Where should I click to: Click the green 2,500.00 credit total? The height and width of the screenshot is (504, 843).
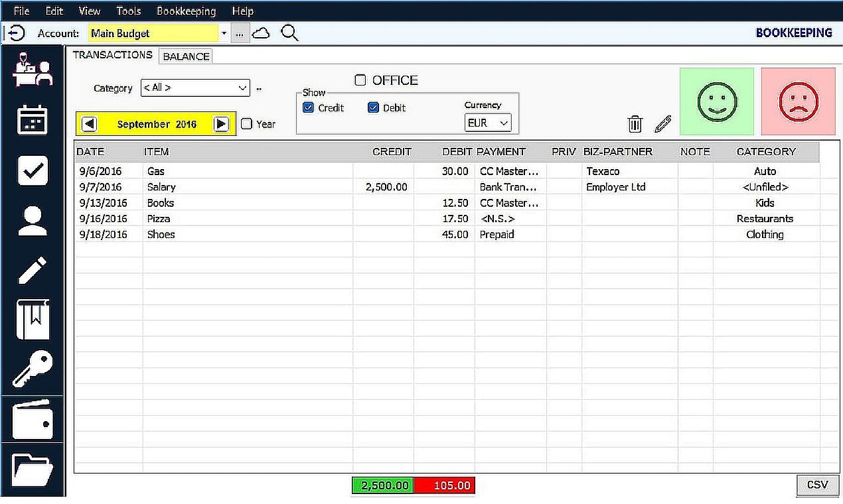pos(383,485)
